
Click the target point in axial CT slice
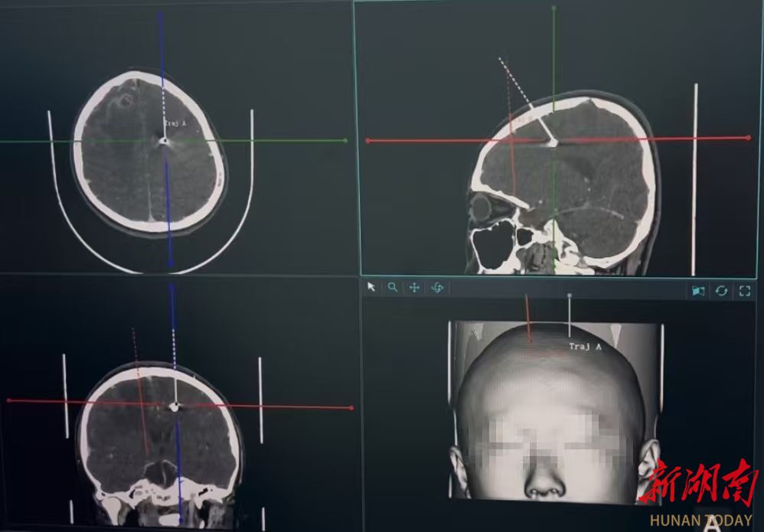[x=162, y=140]
